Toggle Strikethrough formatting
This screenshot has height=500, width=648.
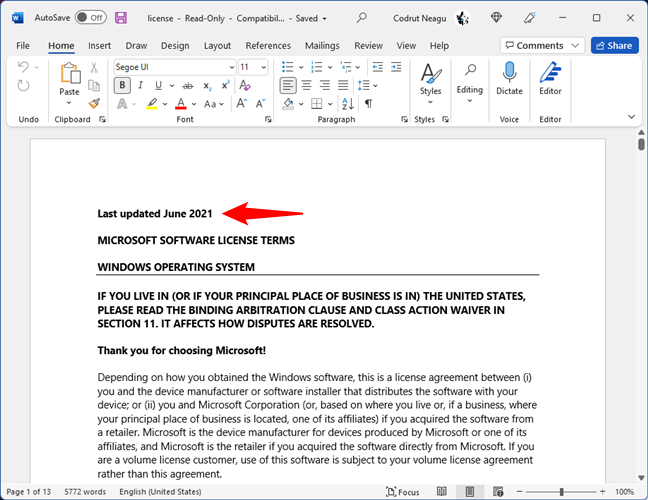tap(188, 86)
